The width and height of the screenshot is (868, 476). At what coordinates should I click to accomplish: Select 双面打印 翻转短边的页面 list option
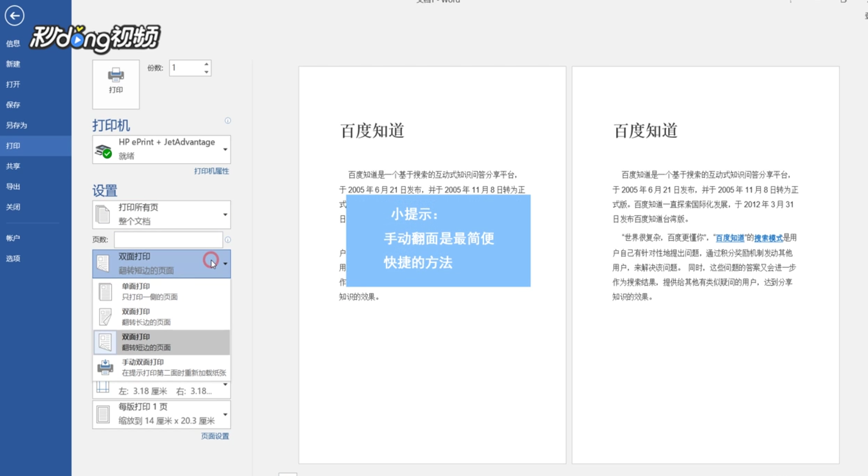pos(161,342)
